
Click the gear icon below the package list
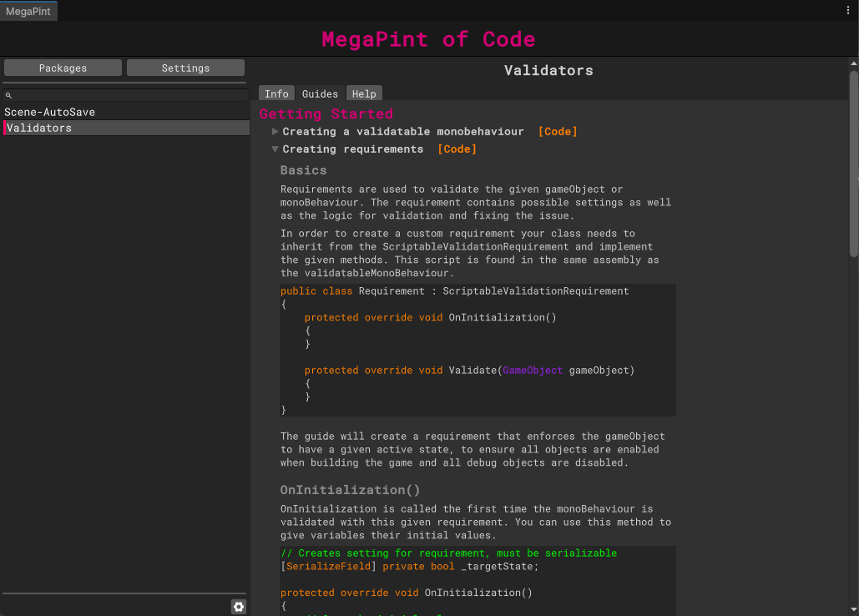click(239, 607)
